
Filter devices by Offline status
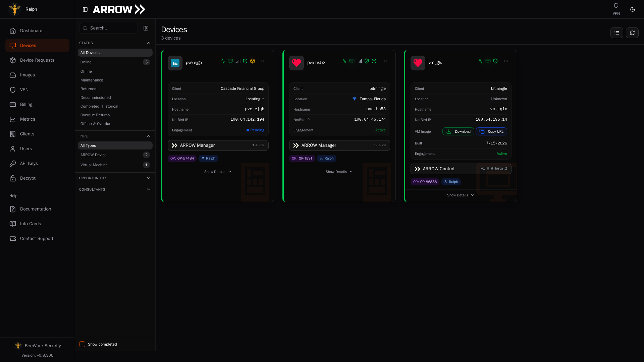(115, 71)
